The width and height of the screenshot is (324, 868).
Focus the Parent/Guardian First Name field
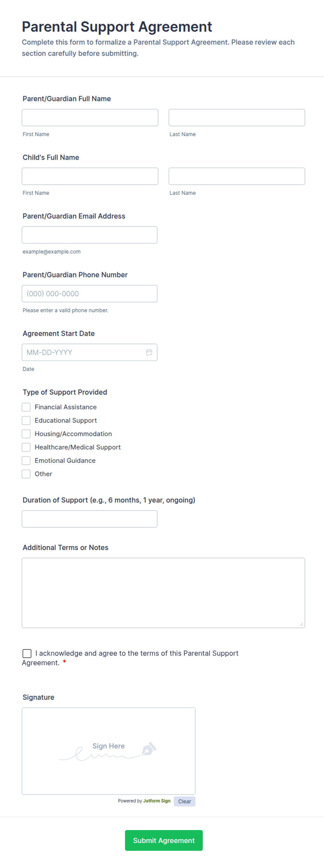90,118
